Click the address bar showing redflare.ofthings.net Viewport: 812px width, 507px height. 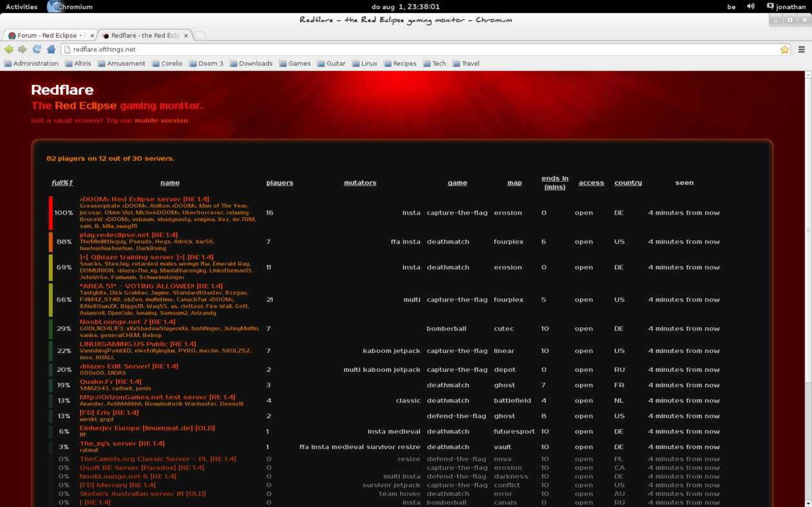[x=419, y=50]
